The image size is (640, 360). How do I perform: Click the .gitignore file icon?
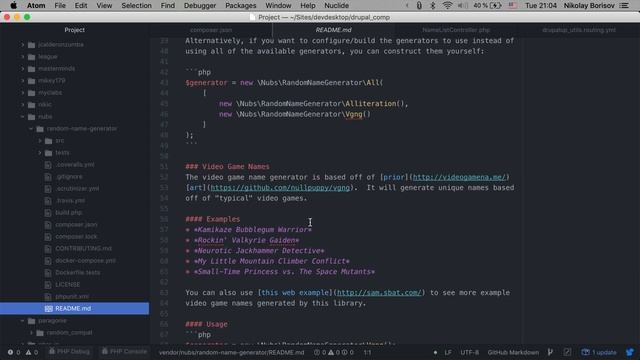(x=48, y=177)
